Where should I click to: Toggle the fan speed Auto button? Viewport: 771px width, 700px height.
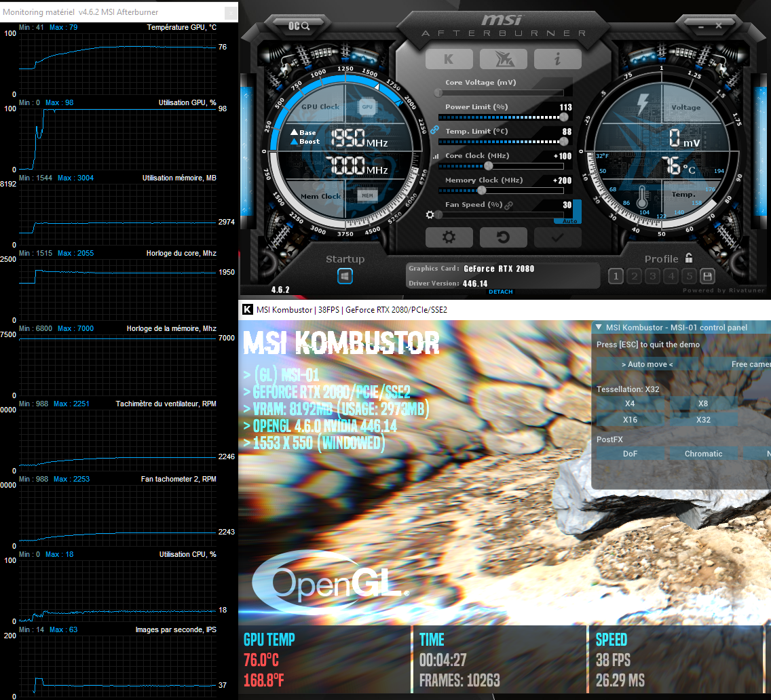(x=569, y=221)
